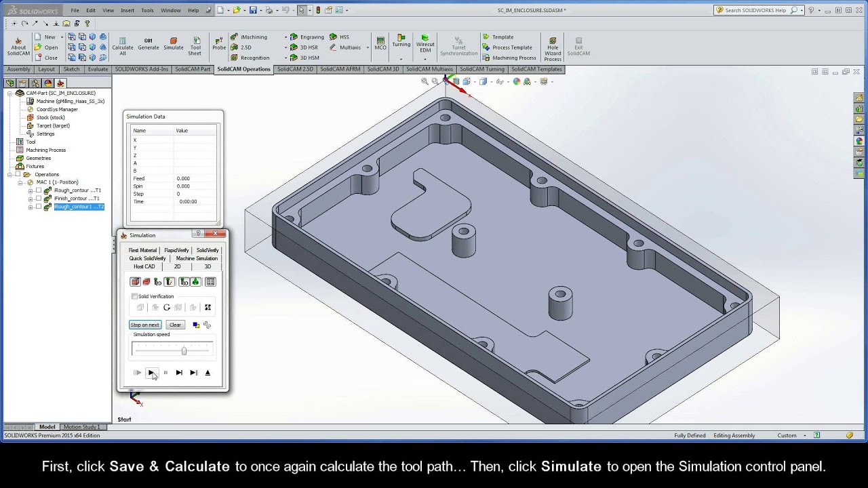The width and height of the screenshot is (868, 488).
Task: Click the Probe operation icon
Action: (219, 44)
